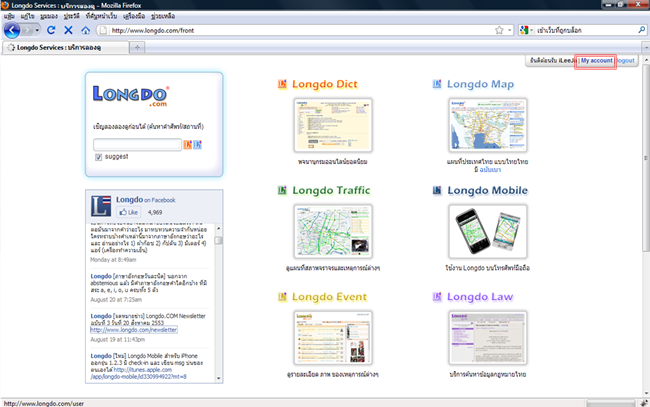Open a new tab with plus button

(137, 47)
